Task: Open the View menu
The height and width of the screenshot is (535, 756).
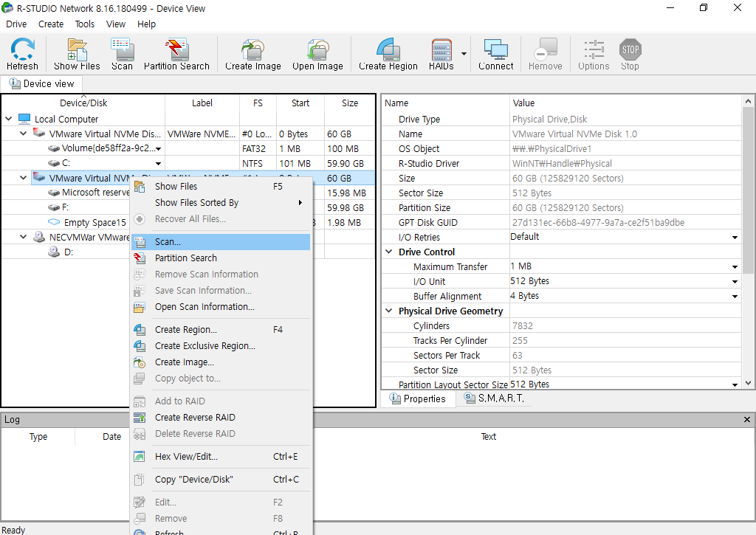Action: 116,24
